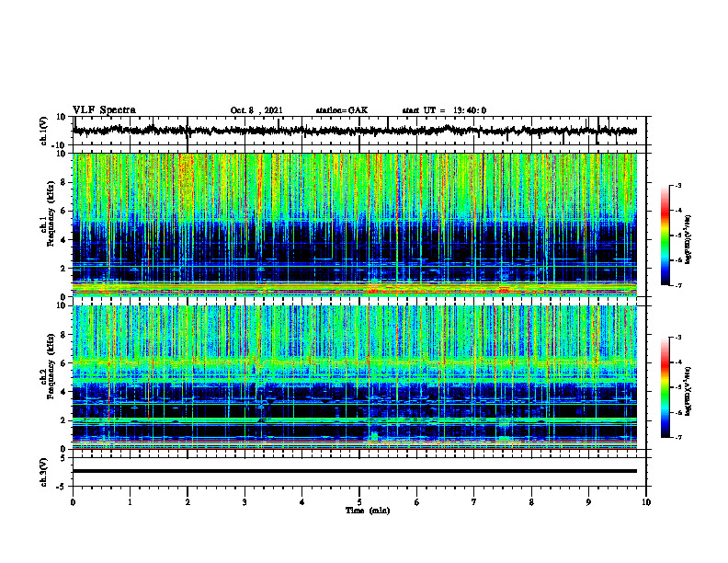Viewport: 728px width, 563px height.
Task: Click the ch.2 spectrogram color scale bar
Action: click(x=665, y=387)
